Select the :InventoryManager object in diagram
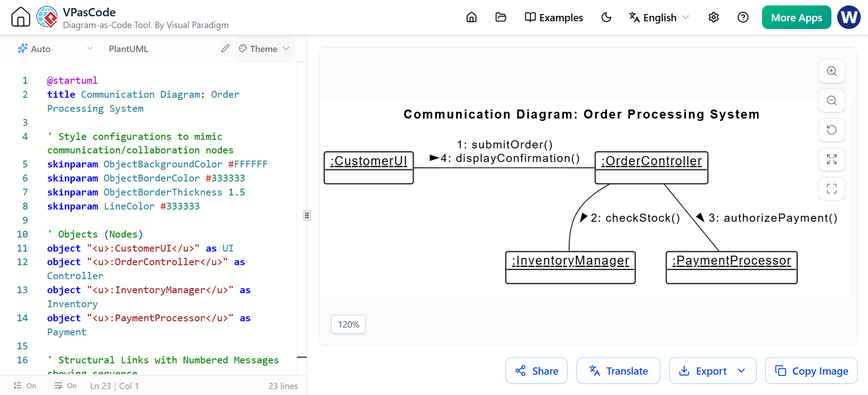Screen dimensions: 868x395 (570, 267)
